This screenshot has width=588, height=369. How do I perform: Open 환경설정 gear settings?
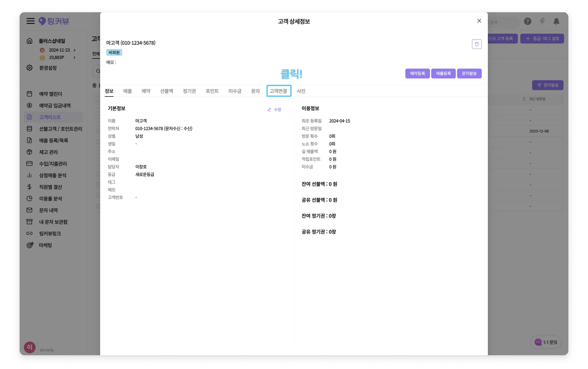pyautogui.click(x=29, y=68)
